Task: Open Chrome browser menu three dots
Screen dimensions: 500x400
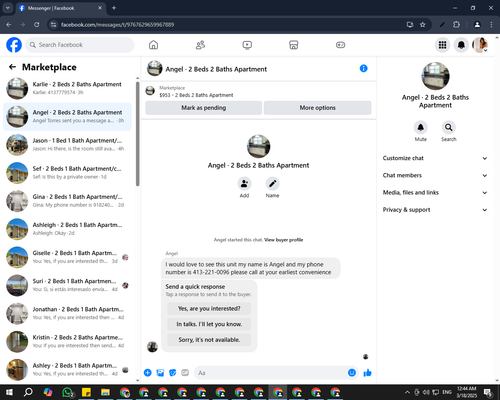Action: tap(491, 25)
